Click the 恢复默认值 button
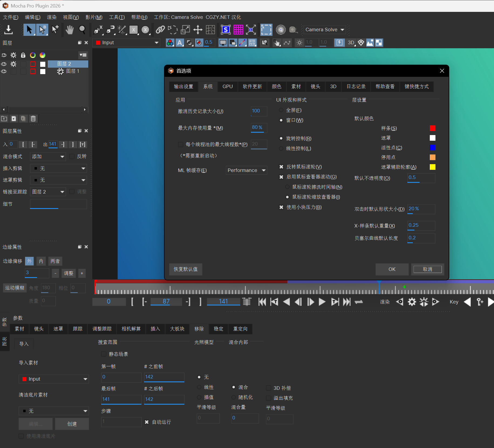494x448 pixels. tap(186, 269)
